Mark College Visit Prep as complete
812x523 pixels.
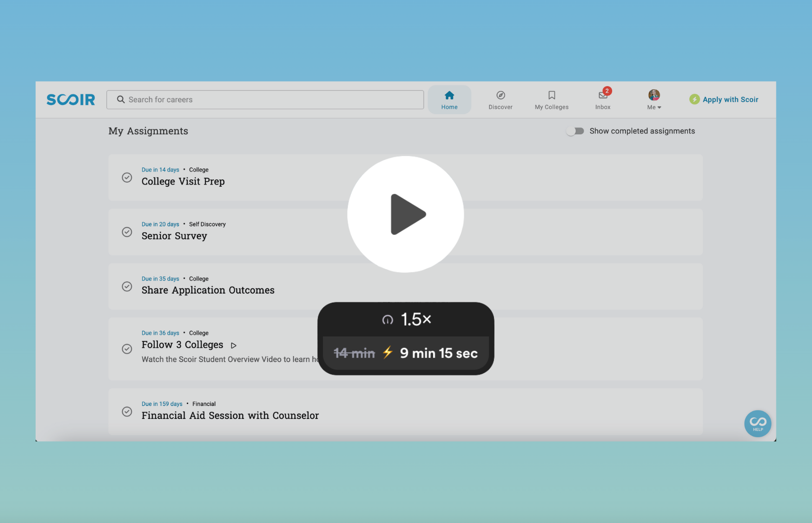127,178
